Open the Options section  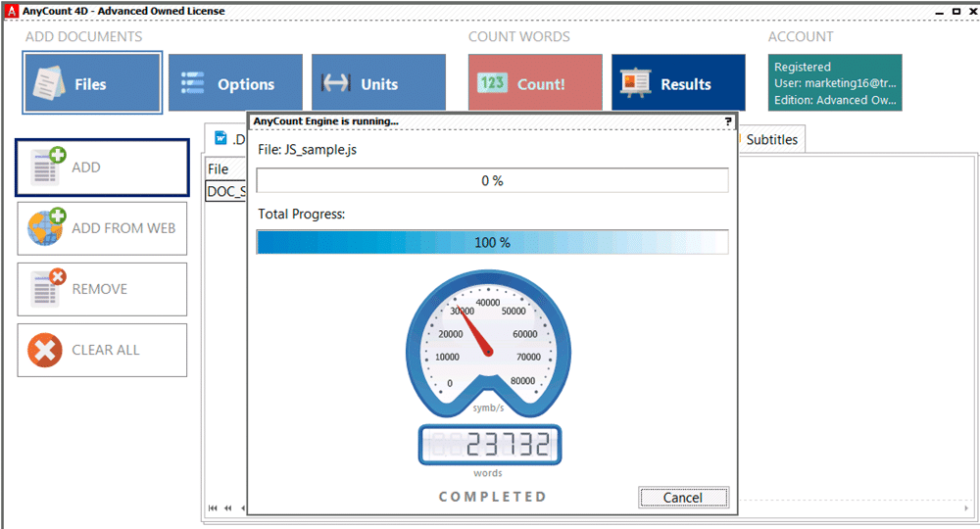point(235,82)
